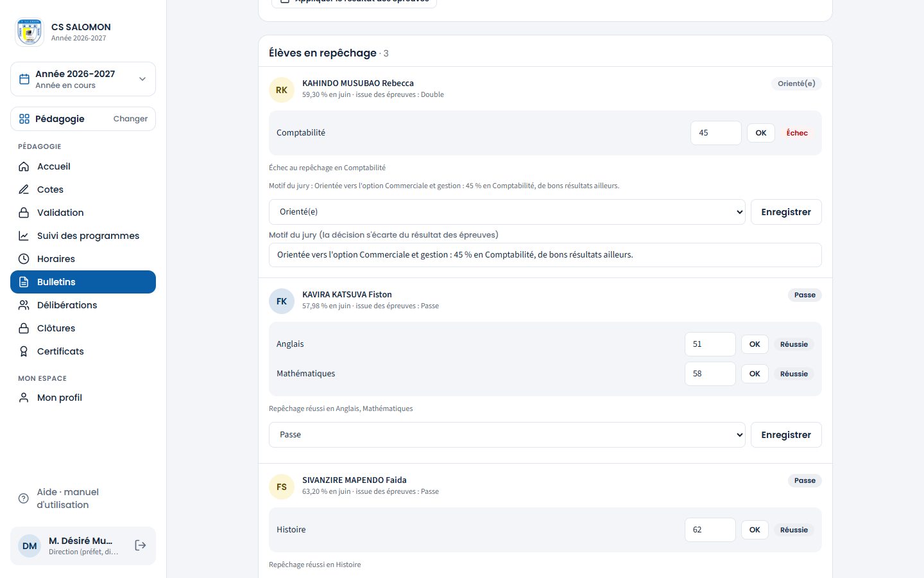924x578 pixels.
Task: Click the Orienté(e) badge for Kahindo Musubao
Action: tap(796, 83)
